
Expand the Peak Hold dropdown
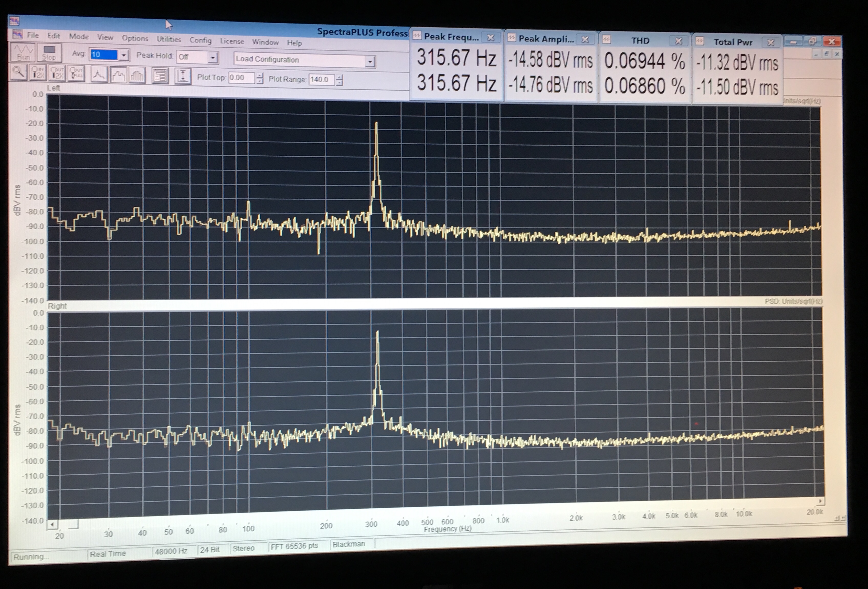click(x=213, y=58)
